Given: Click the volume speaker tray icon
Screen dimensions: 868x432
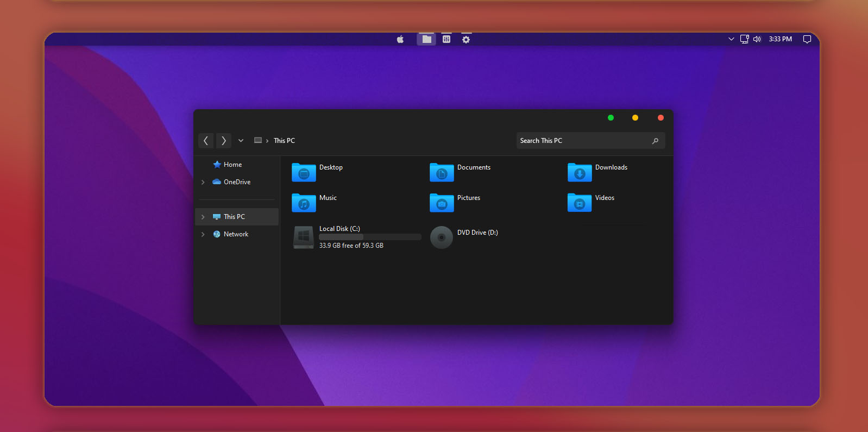Looking at the screenshot, I should click(757, 39).
